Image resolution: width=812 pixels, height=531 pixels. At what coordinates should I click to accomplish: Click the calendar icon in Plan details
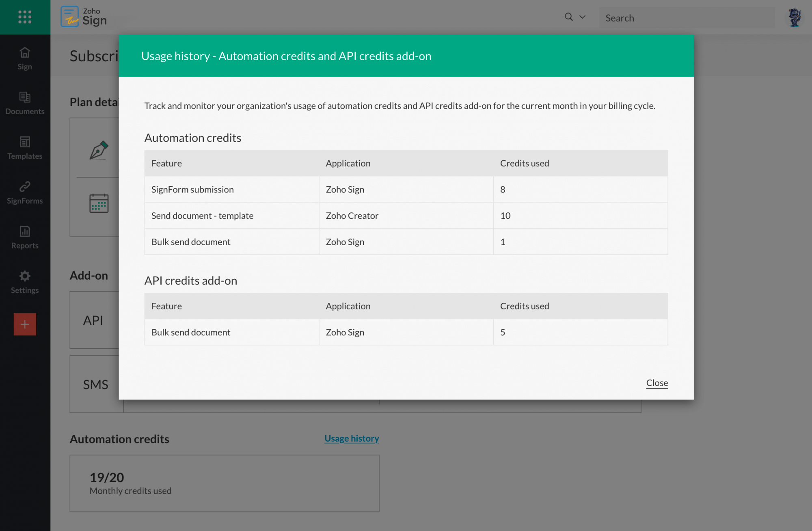pos(99,203)
